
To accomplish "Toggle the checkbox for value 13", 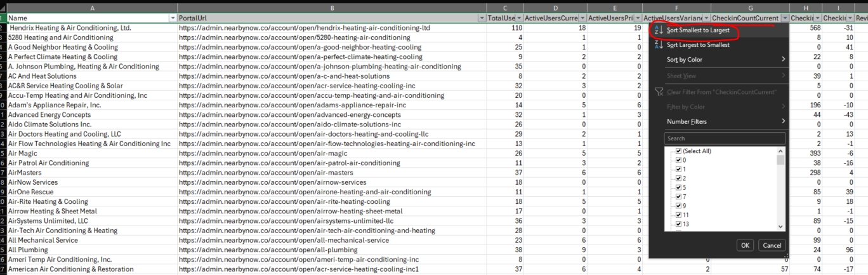I will [x=678, y=224].
